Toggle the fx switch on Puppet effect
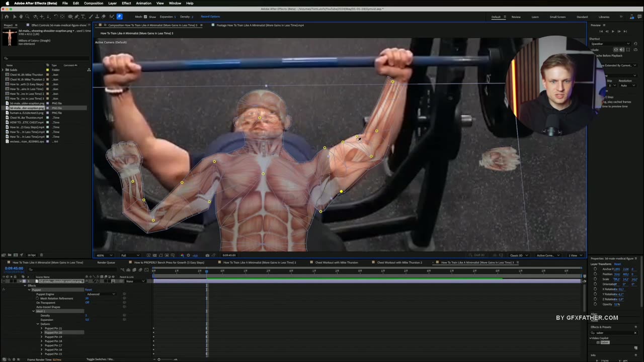This screenshot has height=362, width=644. [x=4, y=290]
